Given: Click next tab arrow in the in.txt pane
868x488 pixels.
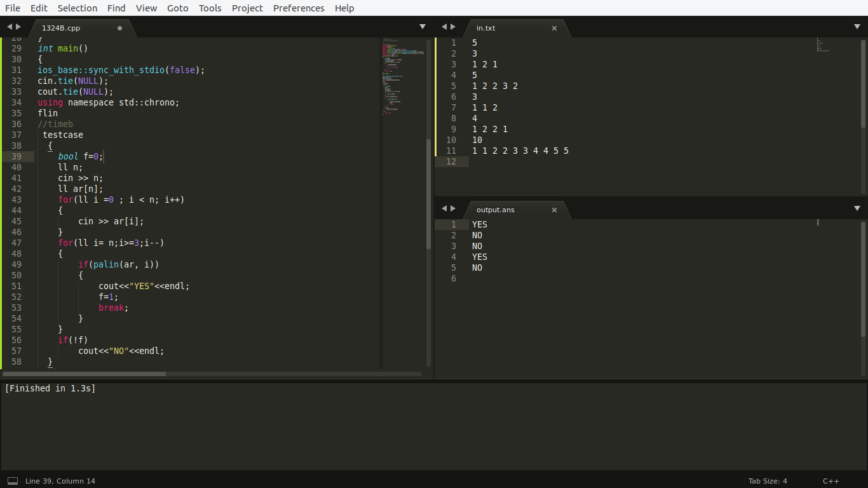Looking at the screenshot, I should pos(453,27).
